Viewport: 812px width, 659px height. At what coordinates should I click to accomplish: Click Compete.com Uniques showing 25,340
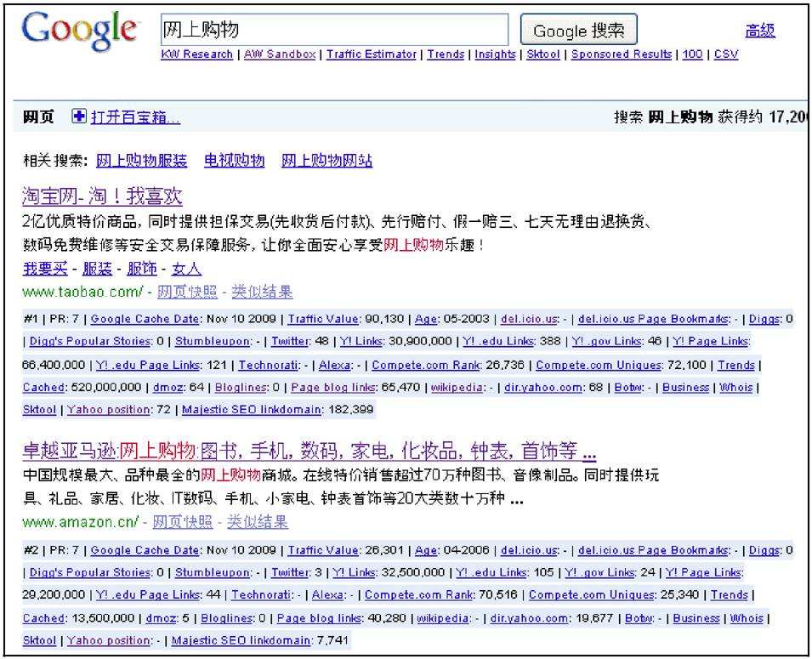click(592, 594)
